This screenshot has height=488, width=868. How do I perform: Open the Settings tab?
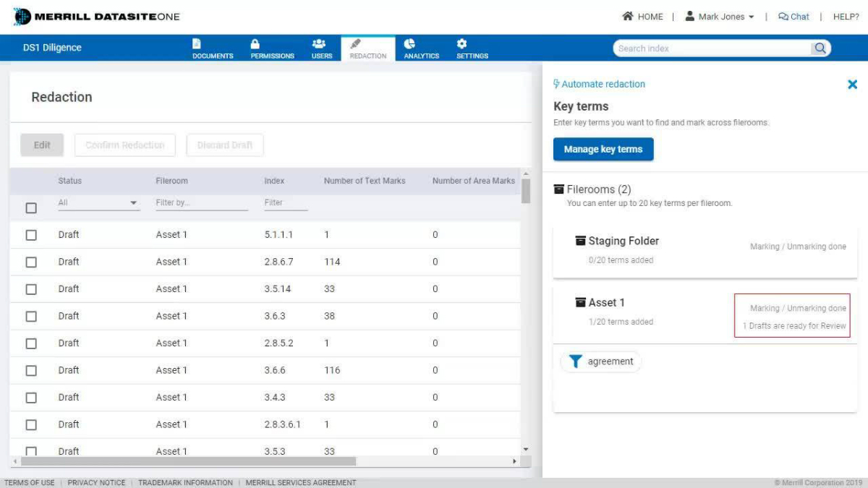click(x=472, y=48)
